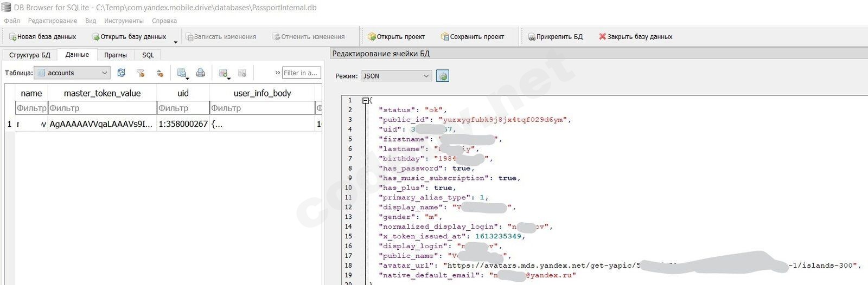Click the print table icon

[x=201, y=73]
